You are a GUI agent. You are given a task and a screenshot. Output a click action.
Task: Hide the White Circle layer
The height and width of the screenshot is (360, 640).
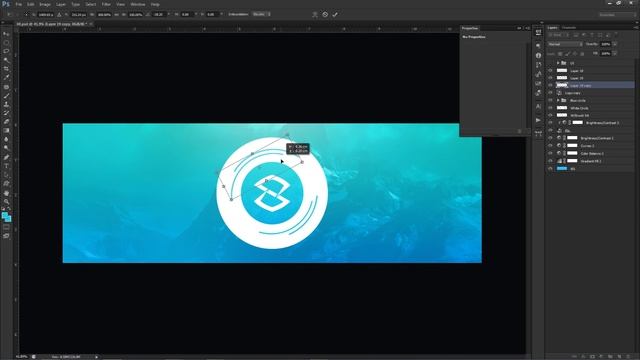pyautogui.click(x=550, y=108)
